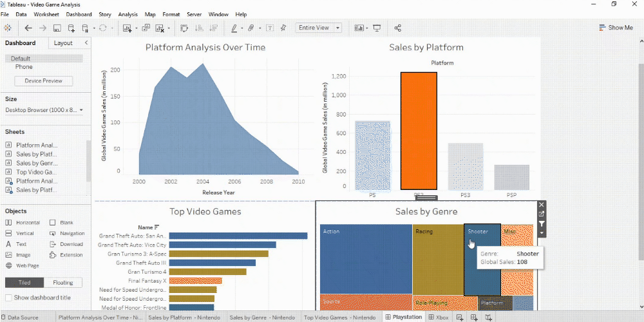Collapse the side pane with chevron
The width and height of the screenshot is (644, 322).
86,43
